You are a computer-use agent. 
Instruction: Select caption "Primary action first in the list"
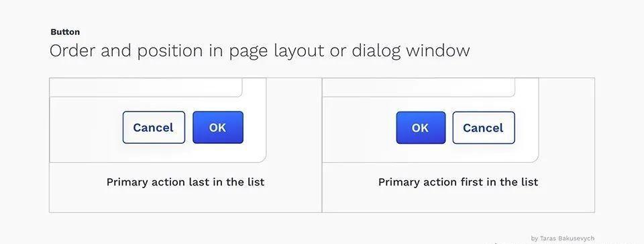coord(458,182)
